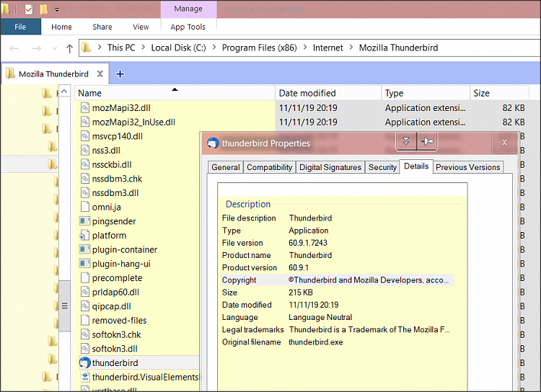This screenshot has height=392, width=541.
Task: Click the Mozilla Thunderbird breadcrumb
Action: [398, 48]
